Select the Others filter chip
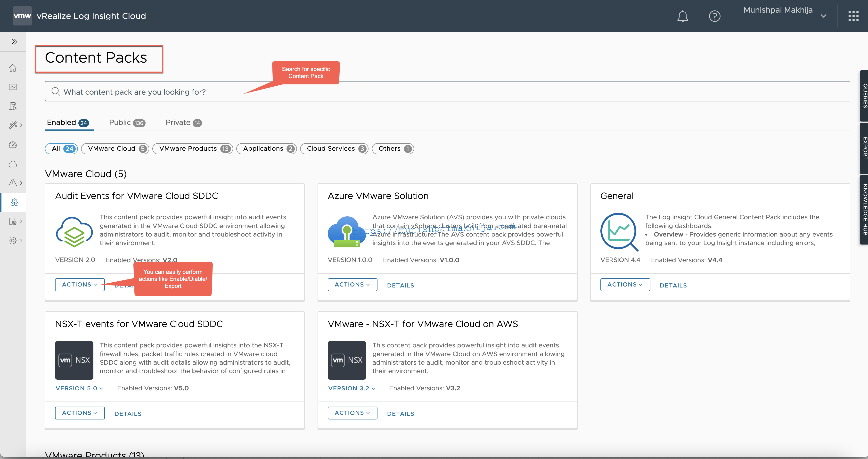868x459 pixels. coord(393,149)
